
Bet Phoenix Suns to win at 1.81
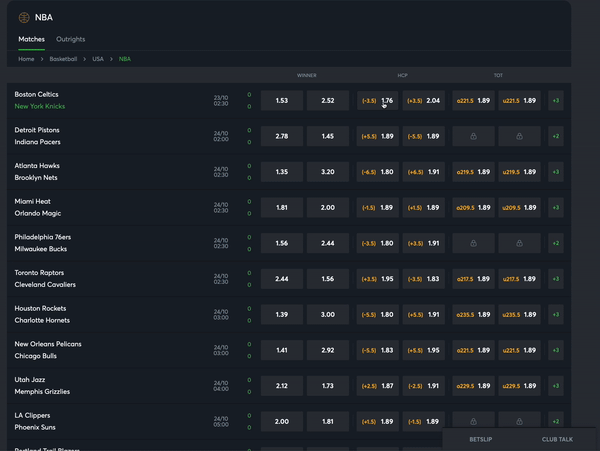328,422
